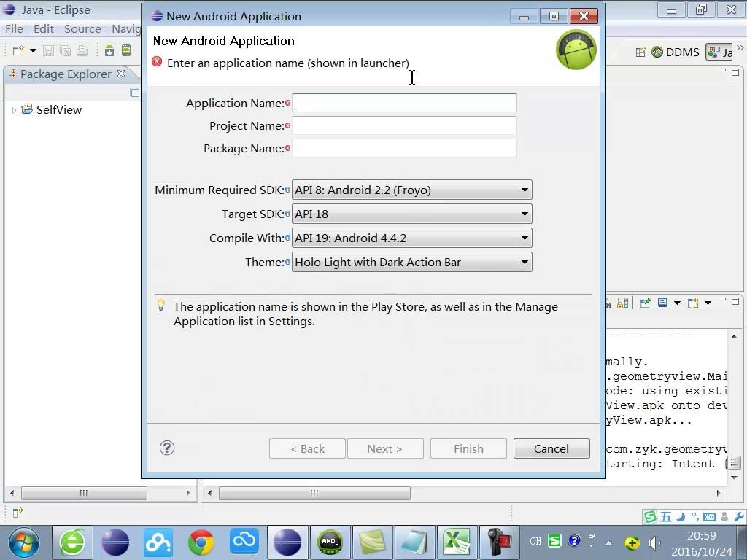Click the console horizontal scrollbar thumb
Image resolution: width=747 pixels, height=560 pixels.
315,493
